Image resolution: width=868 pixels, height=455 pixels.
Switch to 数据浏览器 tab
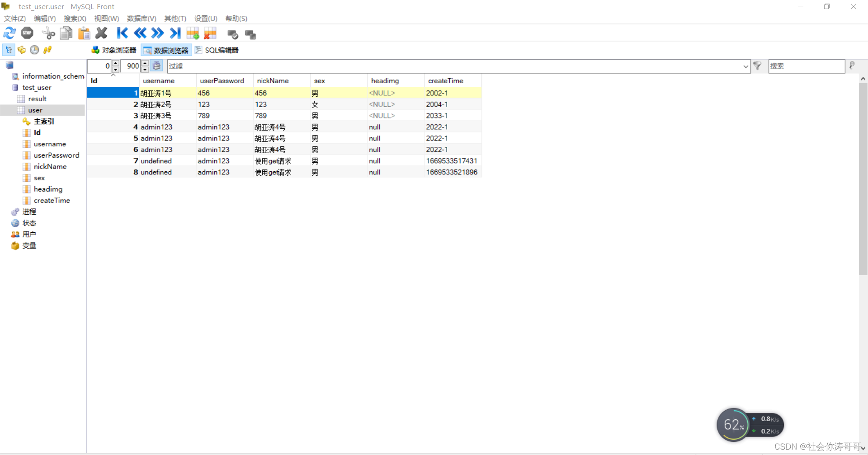(166, 50)
